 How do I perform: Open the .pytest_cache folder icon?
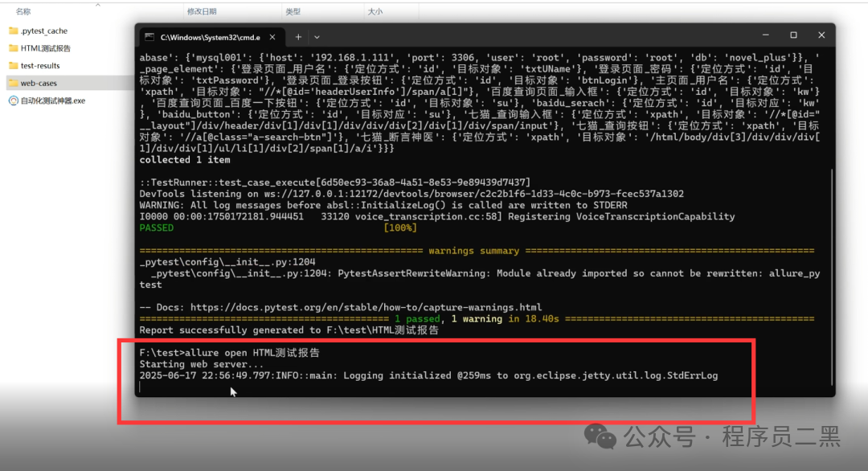pos(14,31)
